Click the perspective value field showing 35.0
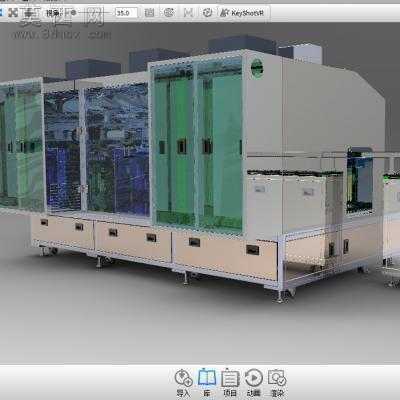 [x=126, y=13]
